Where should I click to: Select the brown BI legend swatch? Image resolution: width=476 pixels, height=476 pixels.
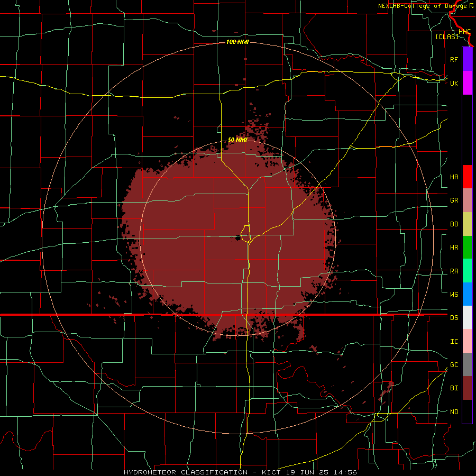467,388
